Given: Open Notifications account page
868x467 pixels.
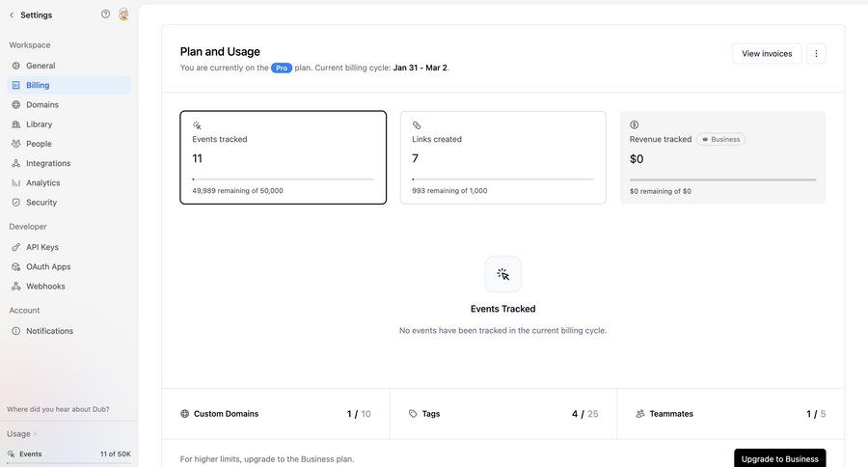Looking at the screenshot, I should (x=69, y=331).
